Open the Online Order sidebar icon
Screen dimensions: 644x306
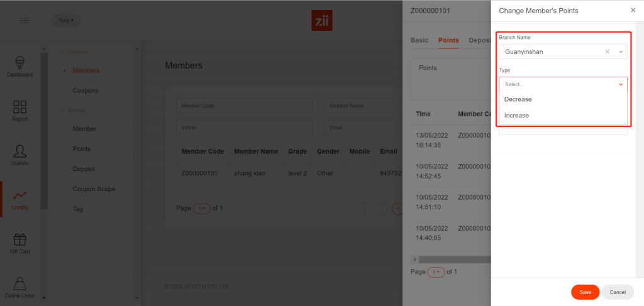click(x=19, y=287)
